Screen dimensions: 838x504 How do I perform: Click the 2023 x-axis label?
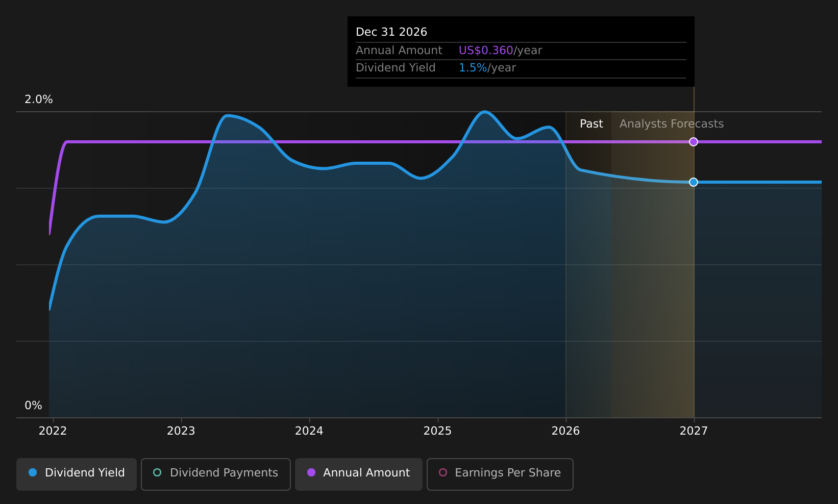pyautogui.click(x=181, y=431)
